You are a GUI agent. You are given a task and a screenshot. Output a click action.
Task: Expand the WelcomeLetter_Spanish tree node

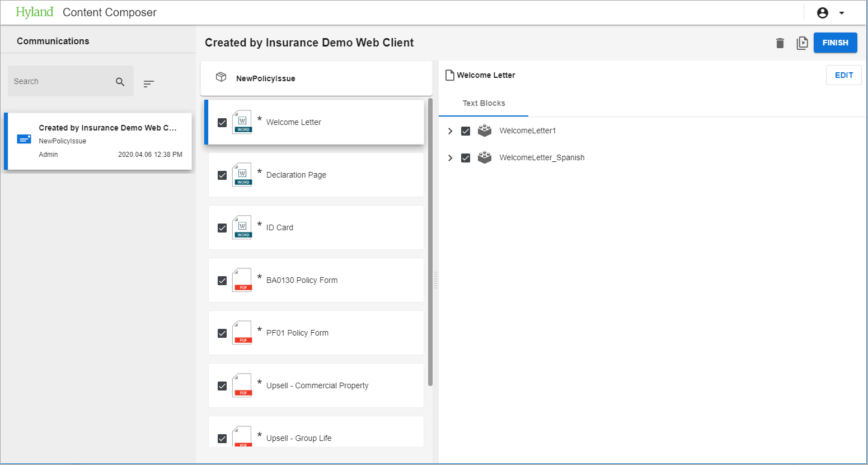(x=450, y=158)
